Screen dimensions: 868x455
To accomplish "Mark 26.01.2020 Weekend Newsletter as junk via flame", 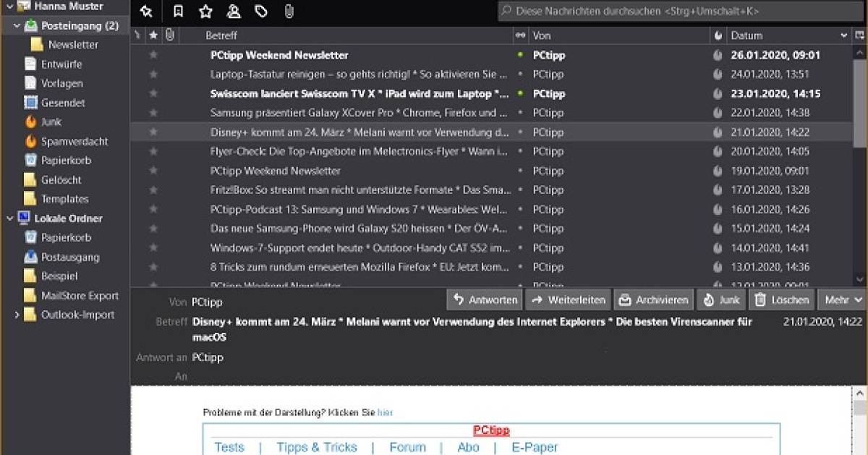I will [x=718, y=55].
